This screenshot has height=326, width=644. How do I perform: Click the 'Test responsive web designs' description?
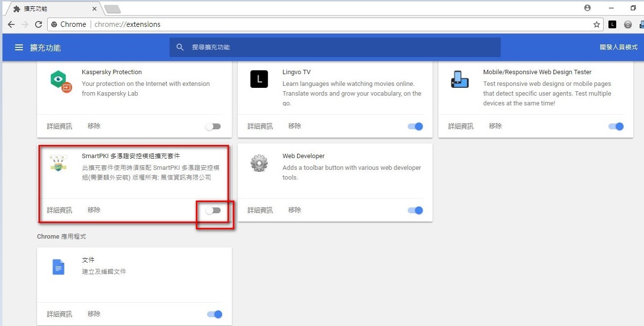(547, 94)
